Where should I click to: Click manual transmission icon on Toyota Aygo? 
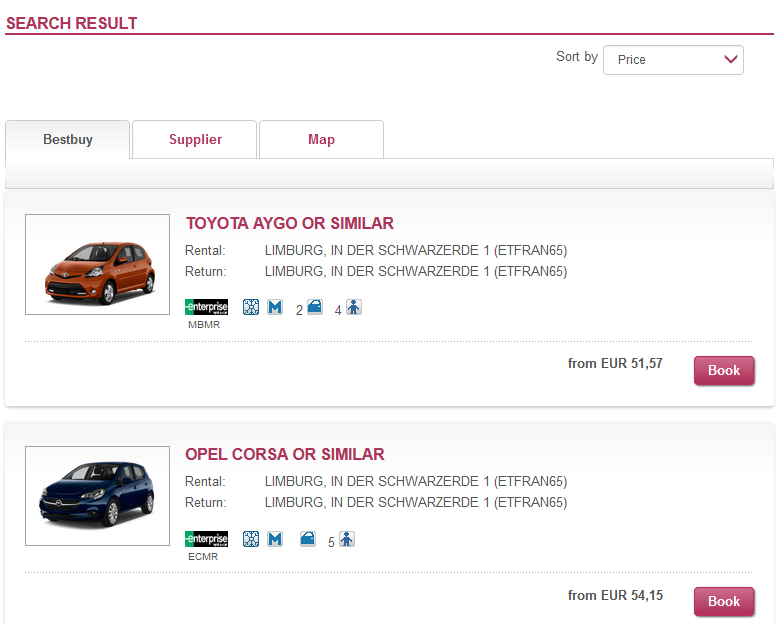click(275, 307)
